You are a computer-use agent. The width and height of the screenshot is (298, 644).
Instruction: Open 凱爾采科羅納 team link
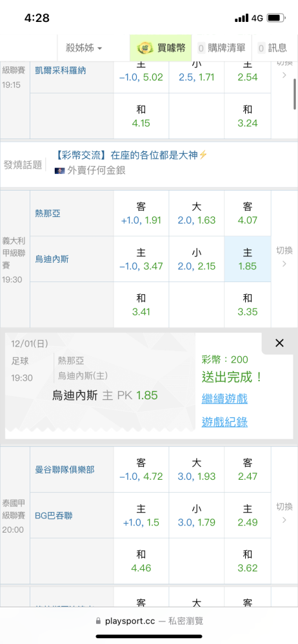[61, 70]
